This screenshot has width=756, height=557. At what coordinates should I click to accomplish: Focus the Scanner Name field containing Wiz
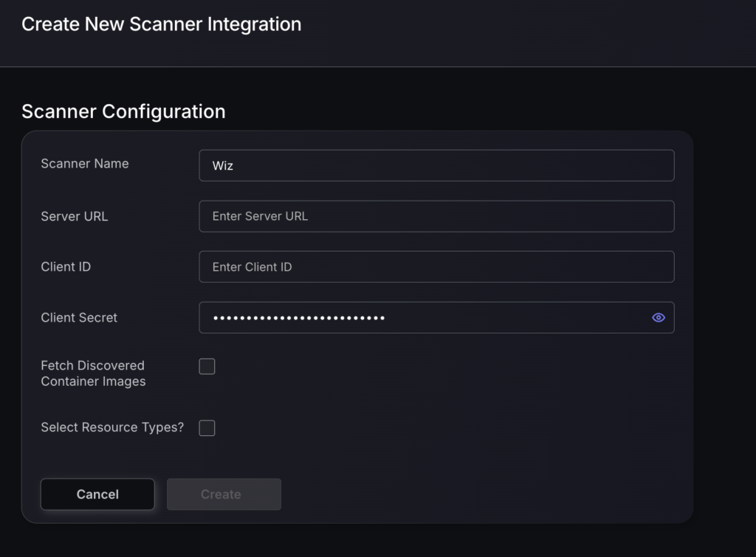436,165
